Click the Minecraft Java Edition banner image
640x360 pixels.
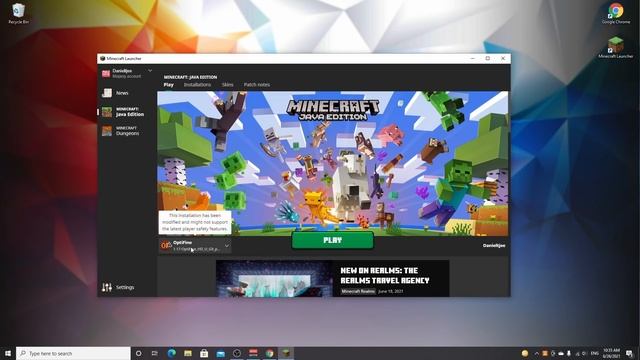[333, 163]
